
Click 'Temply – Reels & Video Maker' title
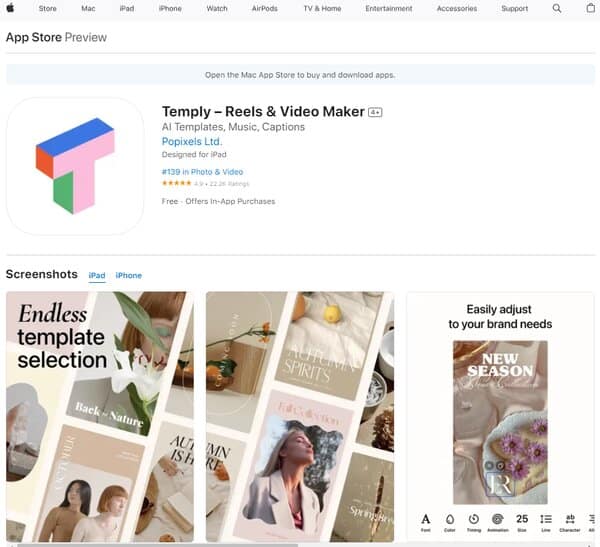point(263,111)
